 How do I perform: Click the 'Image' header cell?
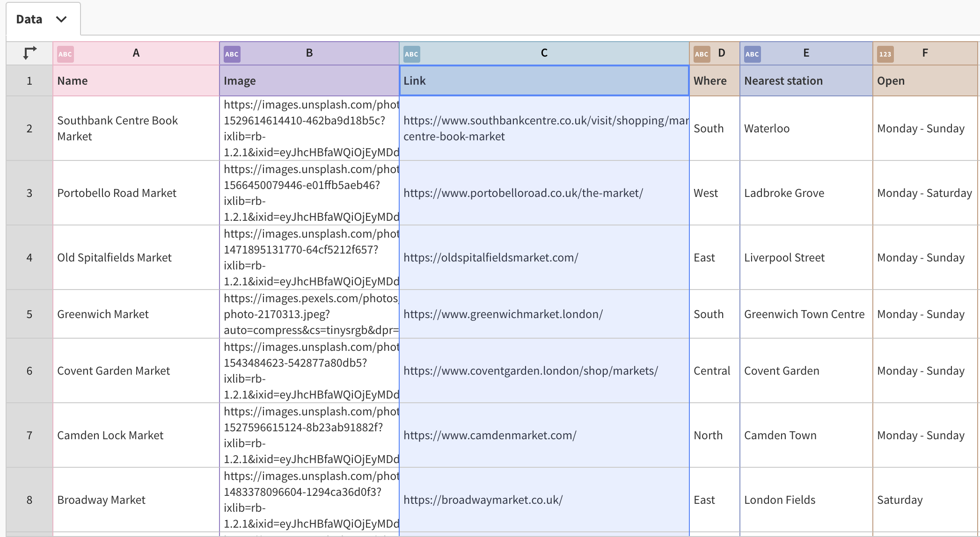pyautogui.click(x=309, y=81)
